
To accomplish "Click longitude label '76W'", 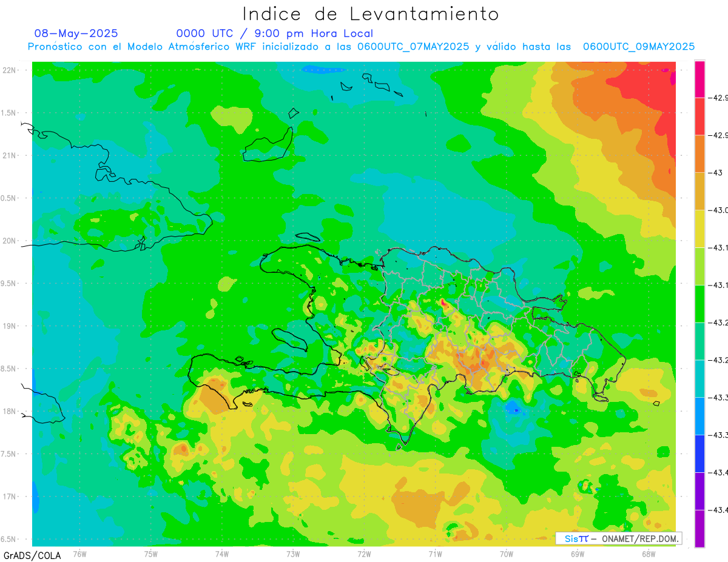I will [x=79, y=554].
